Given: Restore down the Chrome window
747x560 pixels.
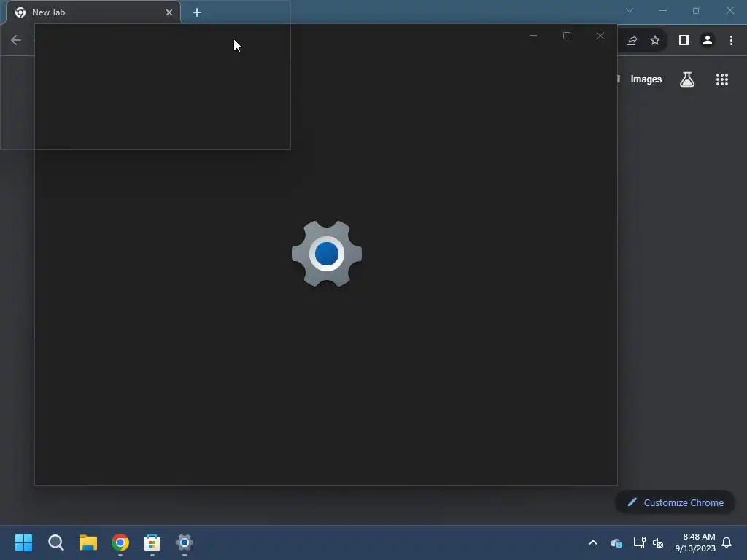Looking at the screenshot, I should pos(697,10).
